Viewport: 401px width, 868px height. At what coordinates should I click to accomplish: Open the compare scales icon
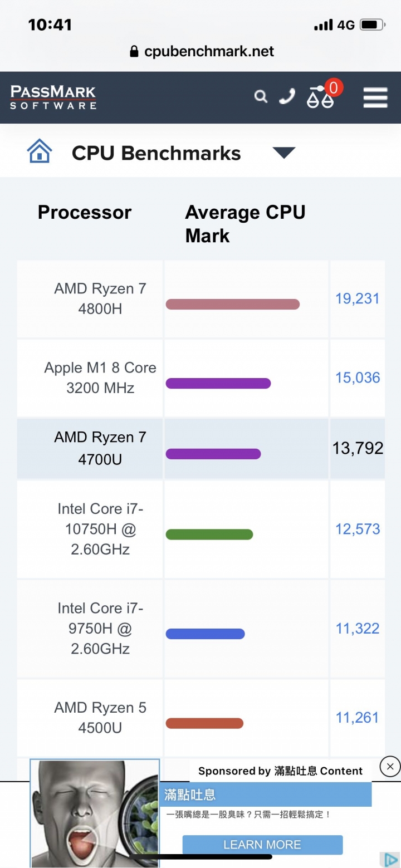(x=320, y=97)
